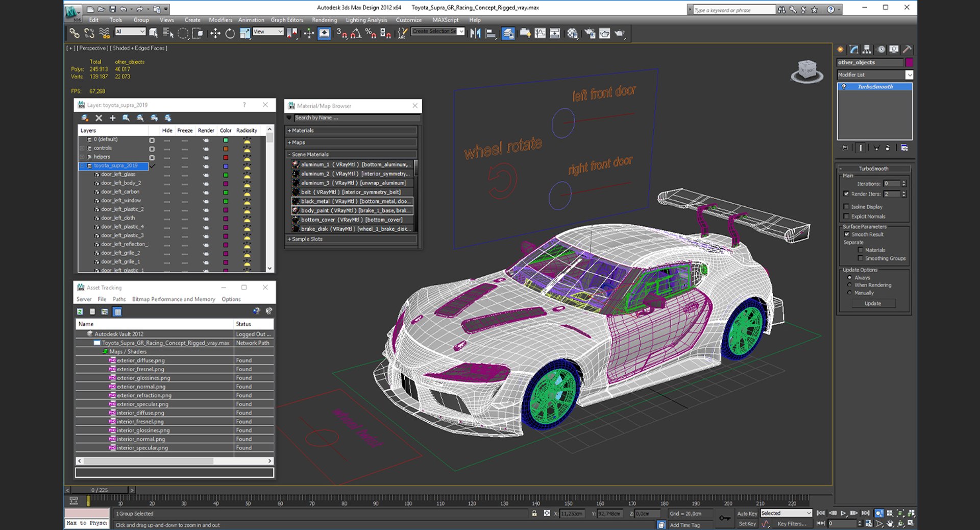Click the other_objects object color swatch
980x530 pixels.
(909, 62)
